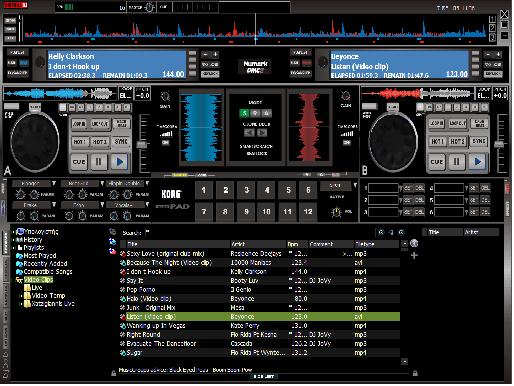
Task: Activate SYNC on deck B
Action: pos(479,141)
